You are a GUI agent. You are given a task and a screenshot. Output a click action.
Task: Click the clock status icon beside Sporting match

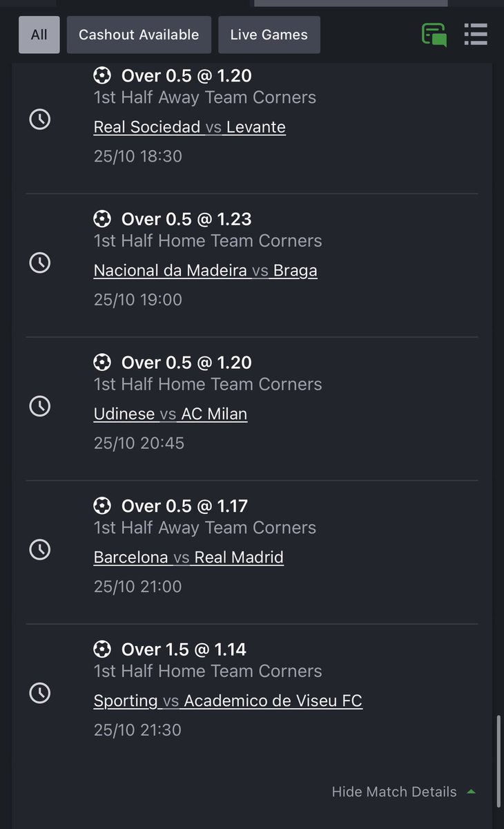tap(40, 693)
